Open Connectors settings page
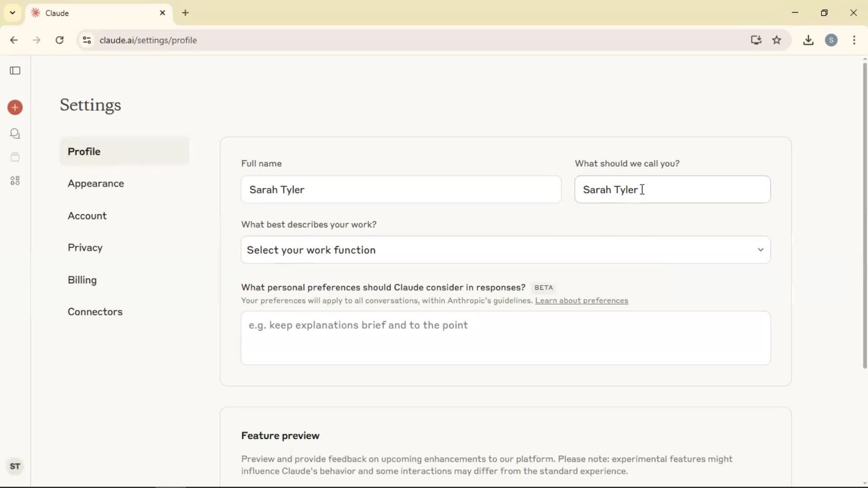 pyautogui.click(x=95, y=312)
